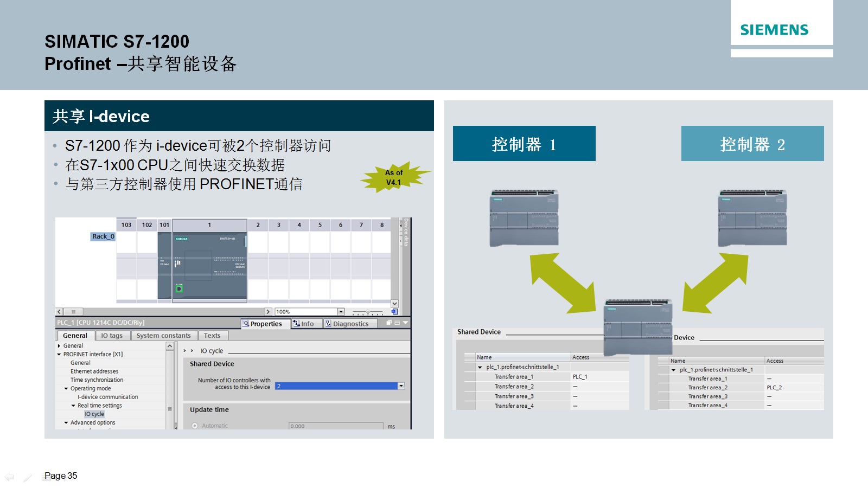Click the PLC_1 [CPU 1214C DC/DC/Rly] title
The height and width of the screenshot is (488, 868).
(x=101, y=323)
